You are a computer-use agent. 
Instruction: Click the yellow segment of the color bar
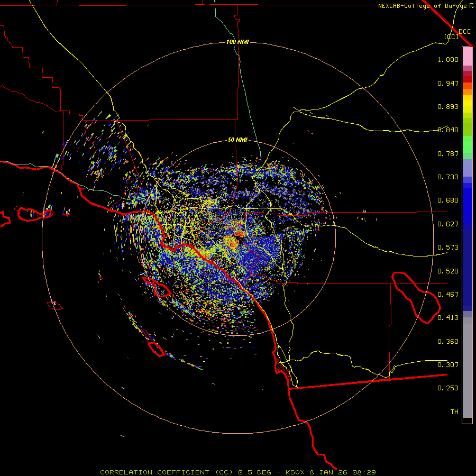(467, 104)
